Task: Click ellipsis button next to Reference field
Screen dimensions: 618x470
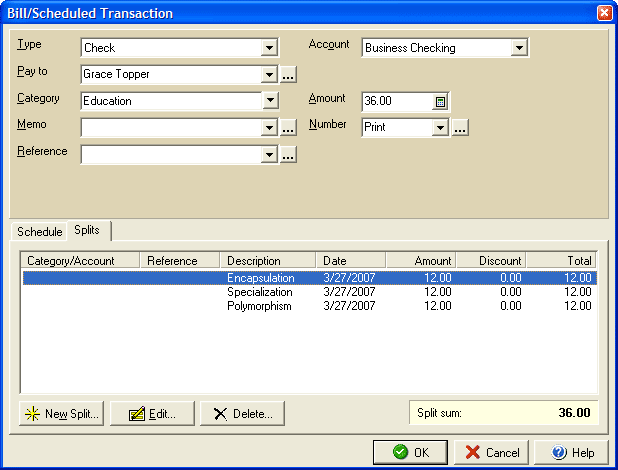Action: click(288, 155)
